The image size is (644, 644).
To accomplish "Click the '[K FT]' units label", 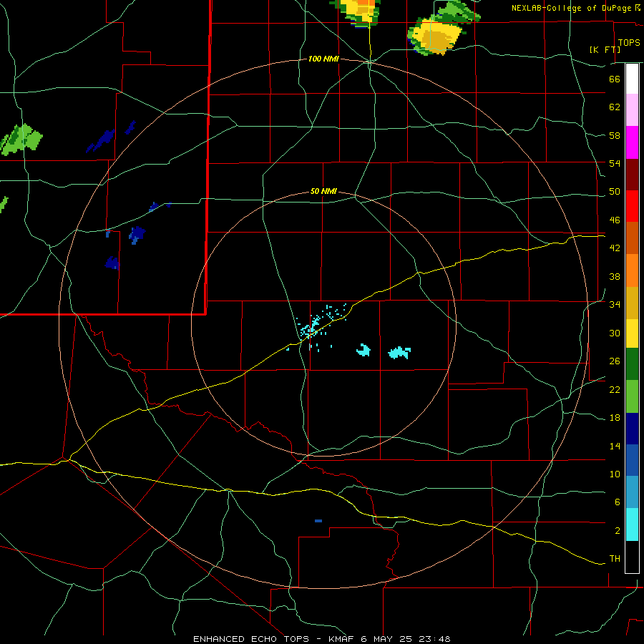I will pos(605,49).
